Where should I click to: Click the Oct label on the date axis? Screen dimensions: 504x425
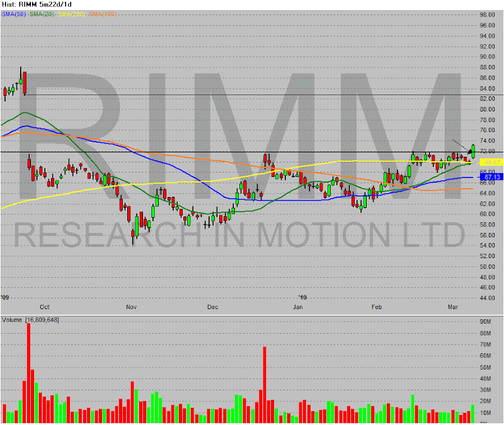[x=45, y=307]
